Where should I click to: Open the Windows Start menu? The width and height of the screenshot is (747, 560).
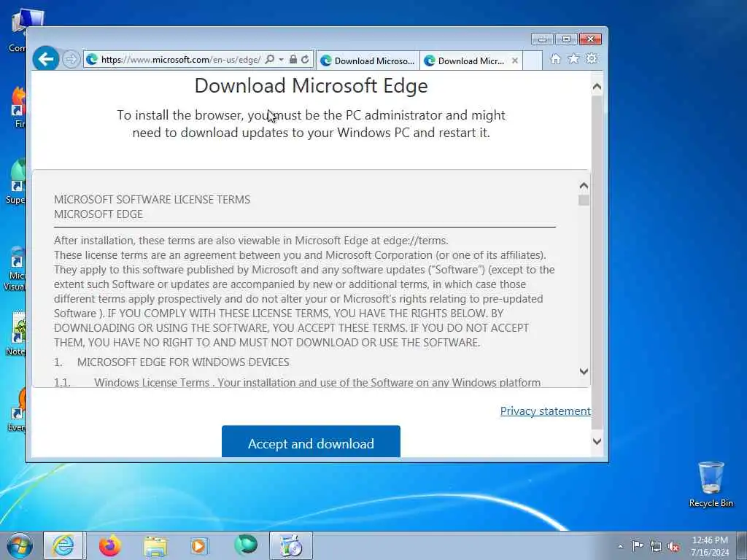coord(20,545)
